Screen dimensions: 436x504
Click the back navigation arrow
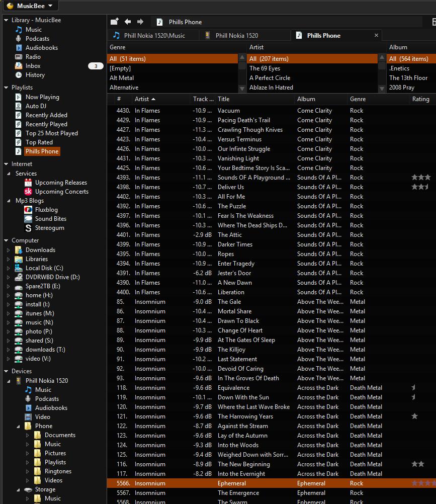pyautogui.click(x=127, y=21)
